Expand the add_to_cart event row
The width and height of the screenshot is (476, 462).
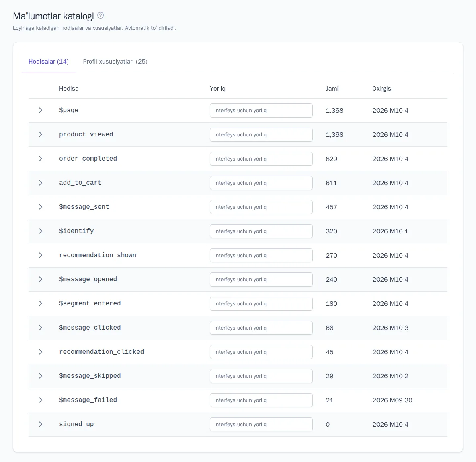click(40, 183)
